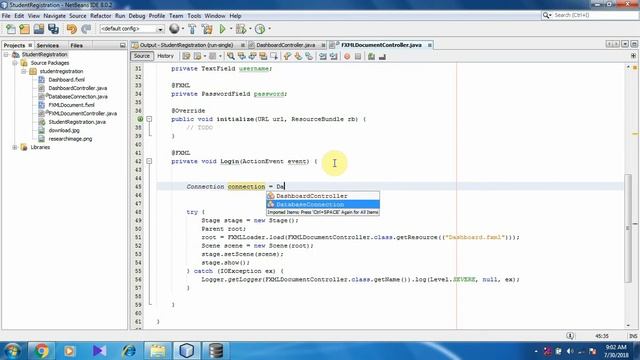Switch to the Files tab
Image resolution: width=640 pixels, height=360 pixels.
point(76,45)
